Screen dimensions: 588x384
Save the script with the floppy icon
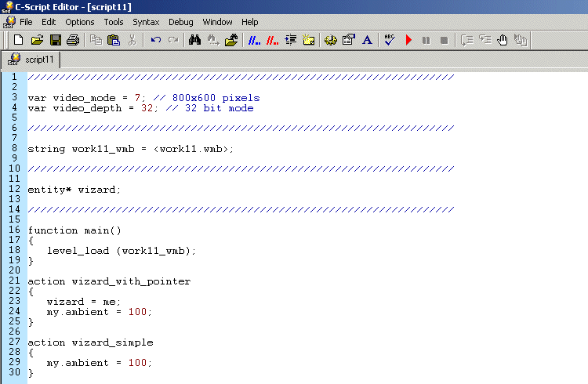(55, 40)
